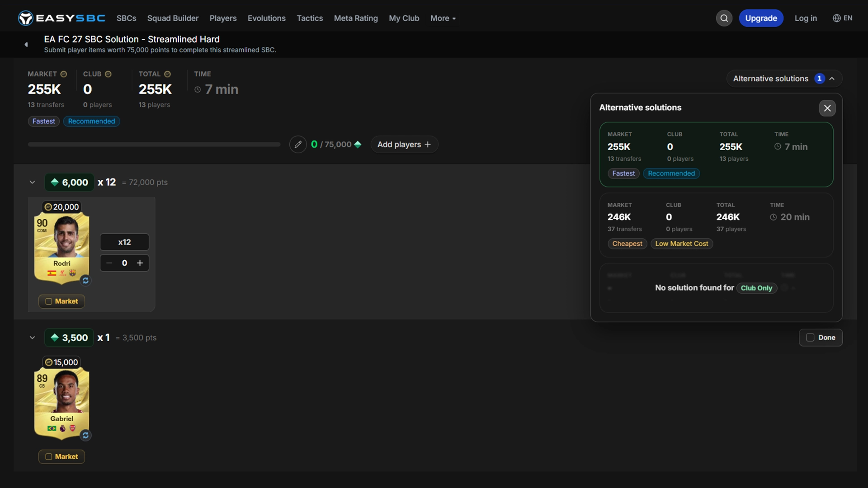
Task: Open Meta Rating nav item
Action: [356, 18]
